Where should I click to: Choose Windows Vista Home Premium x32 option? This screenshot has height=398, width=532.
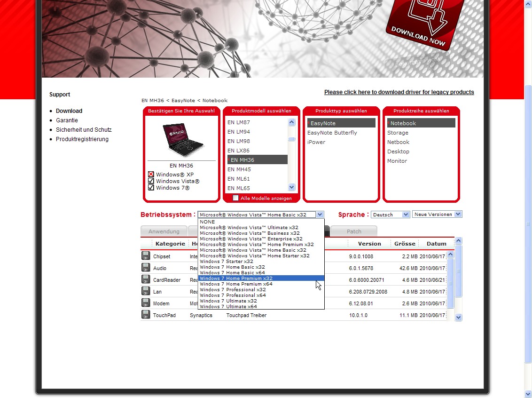(x=261, y=245)
